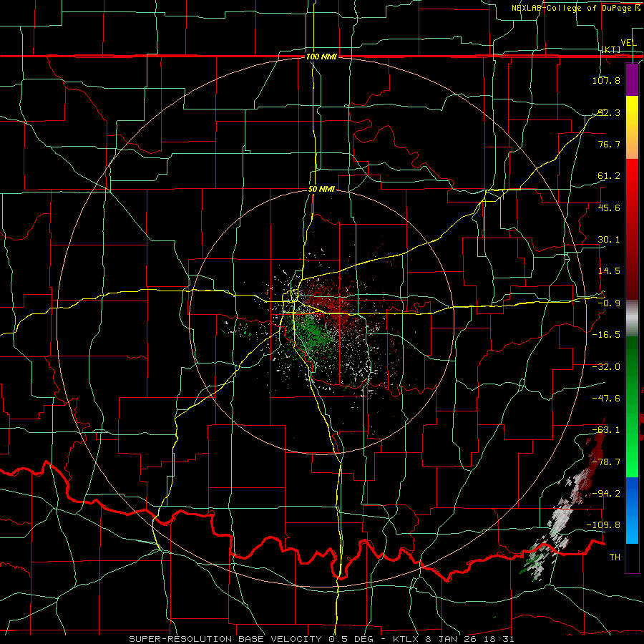Click the 30.1 velocity scale value
Viewport: 644px width, 644px height.
coord(608,240)
